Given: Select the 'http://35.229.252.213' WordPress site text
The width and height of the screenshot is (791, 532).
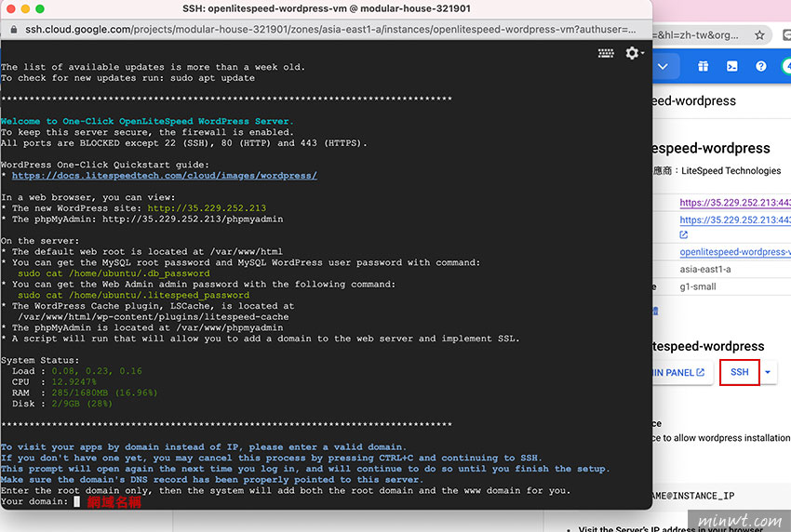Looking at the screenshot, I should click(x=207, y=208).
